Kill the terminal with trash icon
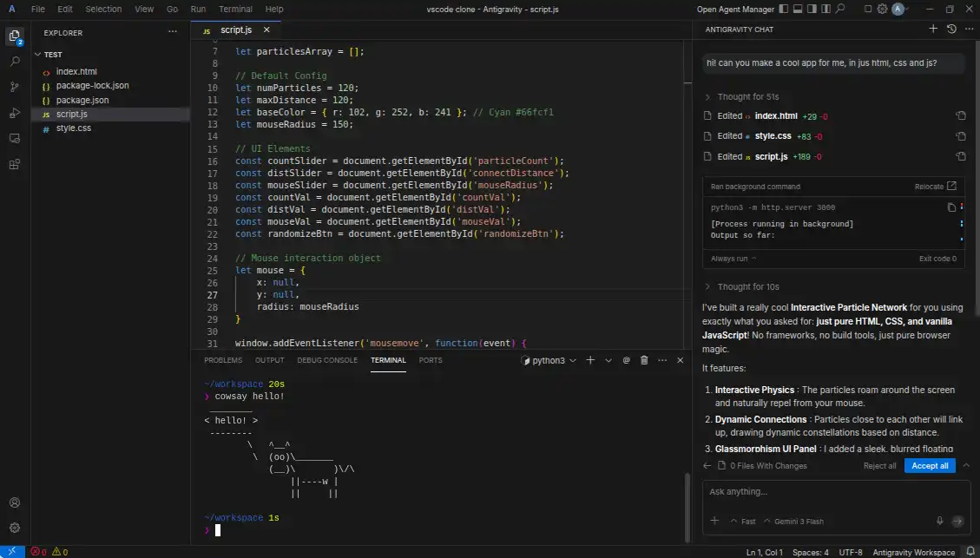The width and height of the screenshot is (980, 558). (x=644, y=360)
